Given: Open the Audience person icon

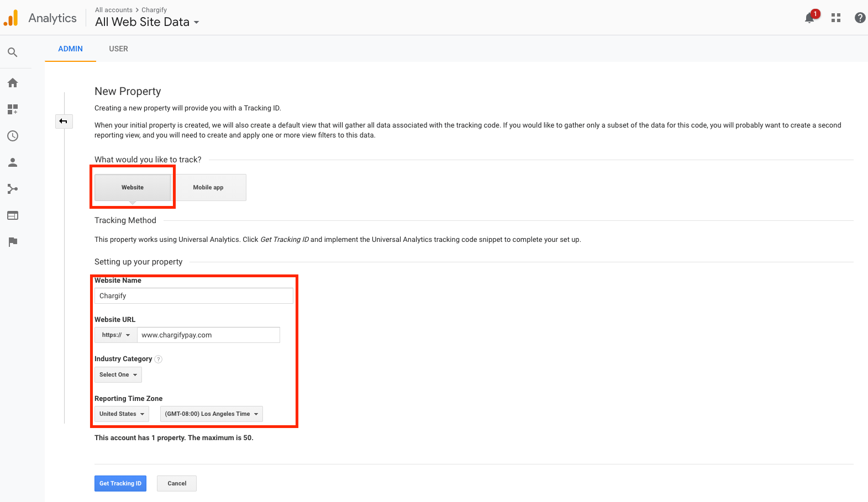Looking at the screenshot, I should pyautogui.click(x=13, y=162).
